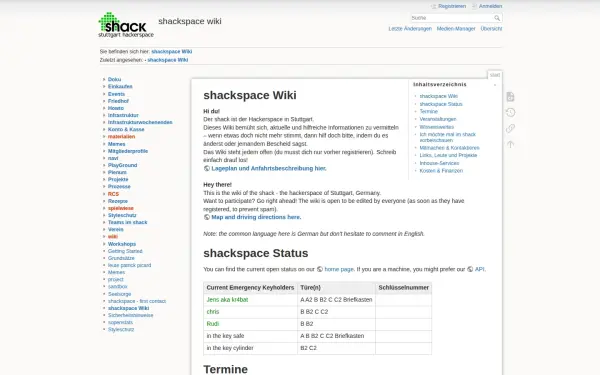This screenshot has height=375, width=600.
Task: Expand the Workshops namespace
Action: (x=122, y=244)
